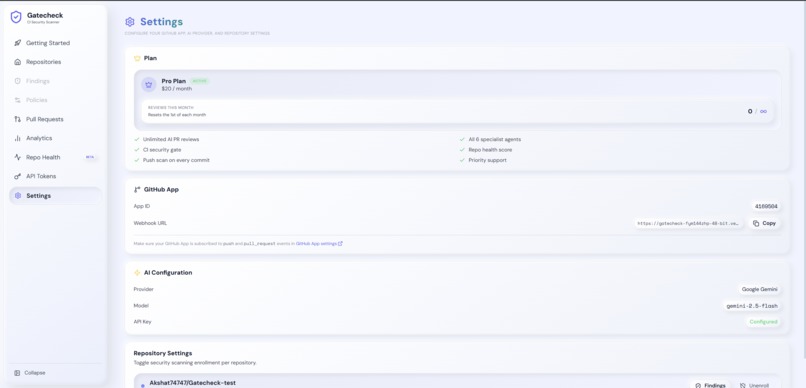Click the $20 / month price text
This screenshot has width=806, height=388.
coord(176,89)
